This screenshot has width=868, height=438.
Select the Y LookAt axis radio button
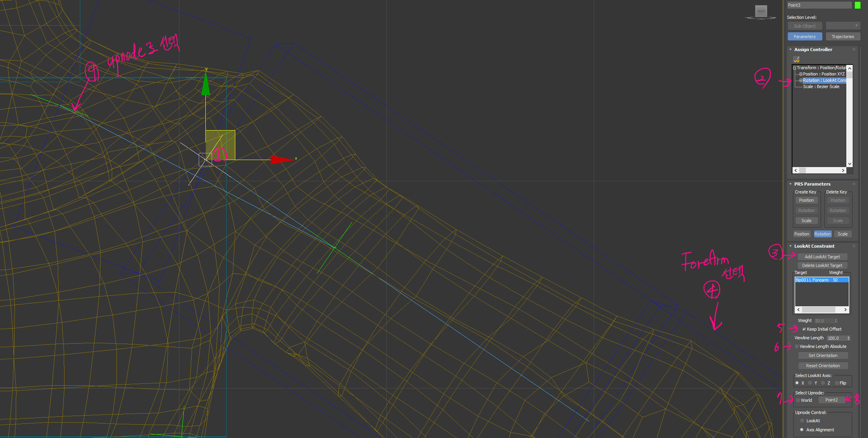(x=810, y=383)
